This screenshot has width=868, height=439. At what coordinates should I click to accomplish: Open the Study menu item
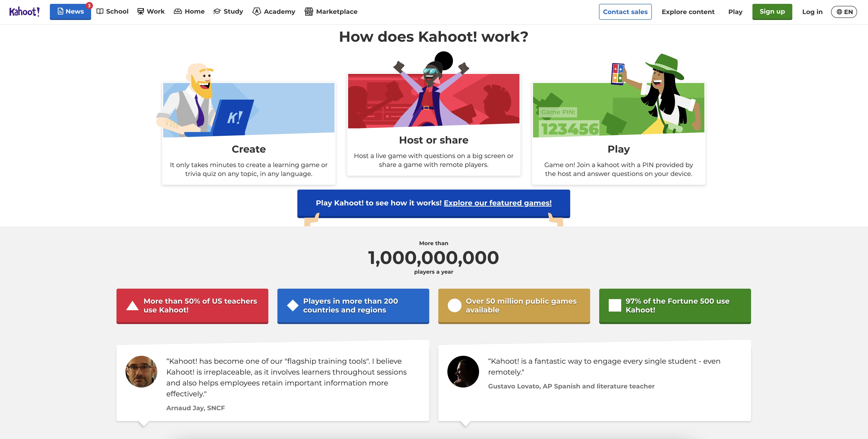coord(228,12)
